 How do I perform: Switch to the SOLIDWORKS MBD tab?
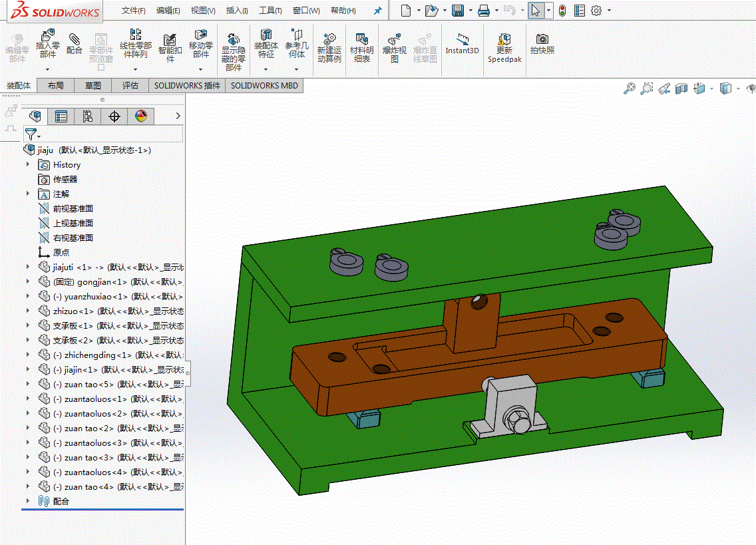point(264,85)
